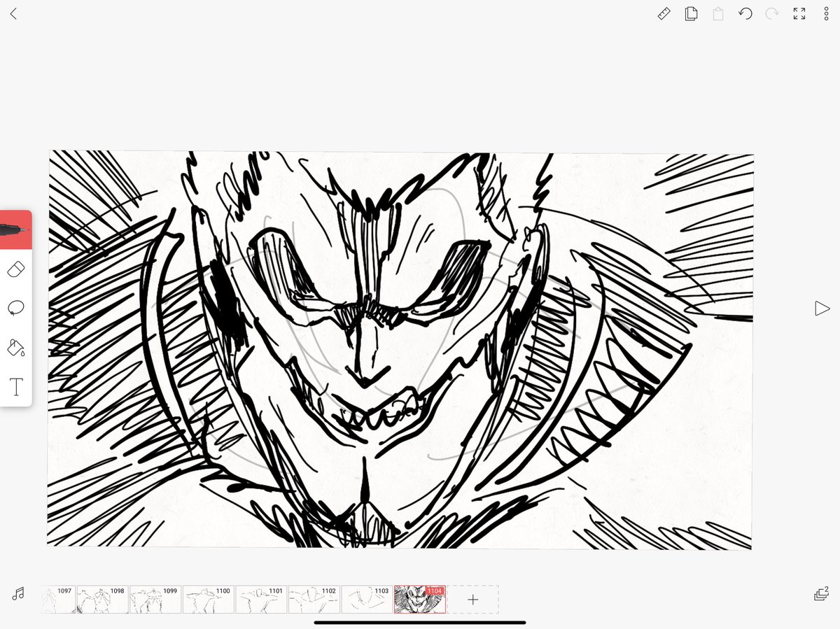
Task: Play the animation
Action: pos(822,309)
